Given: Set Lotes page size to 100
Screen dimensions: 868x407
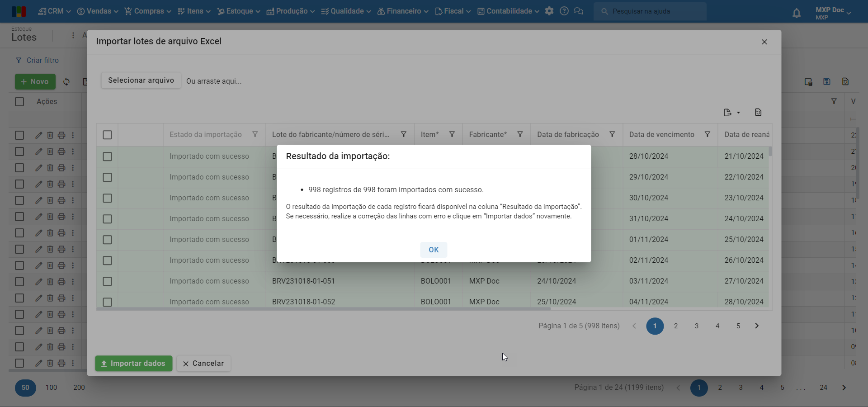Looking at the screenshot, I should tap(52, 388).
